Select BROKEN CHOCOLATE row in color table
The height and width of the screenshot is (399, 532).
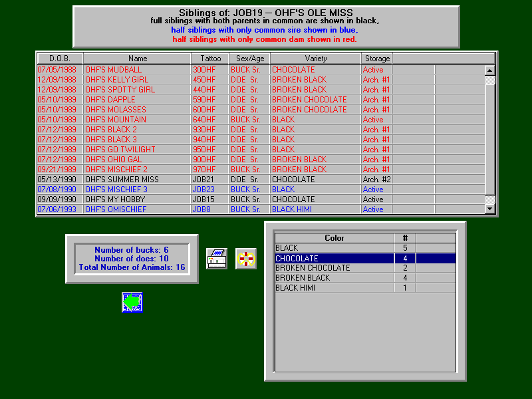point(365,268)
